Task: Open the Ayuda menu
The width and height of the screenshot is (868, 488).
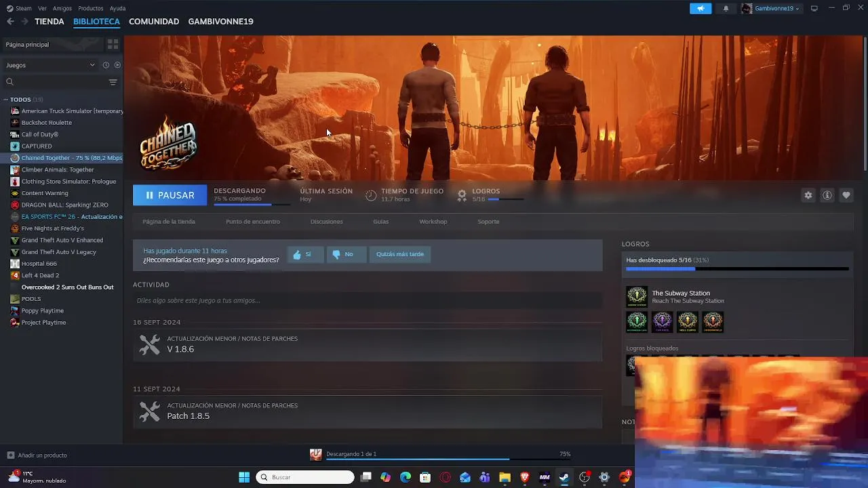Action: click(117, 8)
